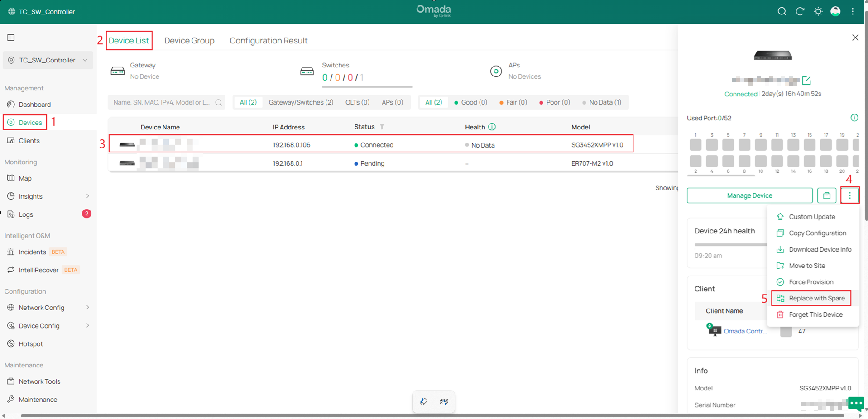Click the APs summary icon
The image size is (868, 419).
pos(496,71)
